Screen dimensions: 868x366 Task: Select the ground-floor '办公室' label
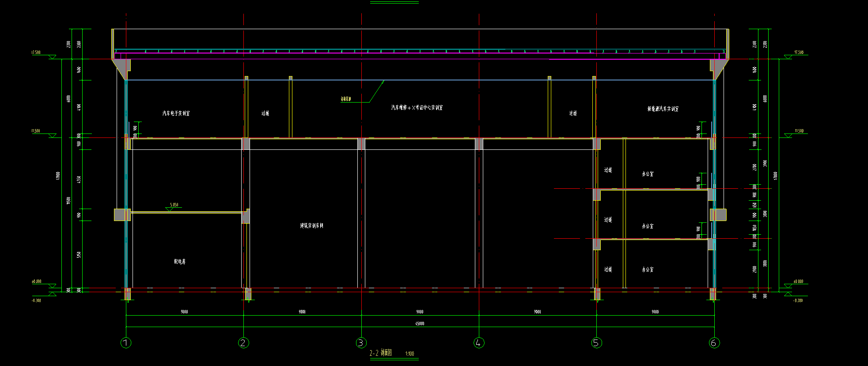pos(648,269)
